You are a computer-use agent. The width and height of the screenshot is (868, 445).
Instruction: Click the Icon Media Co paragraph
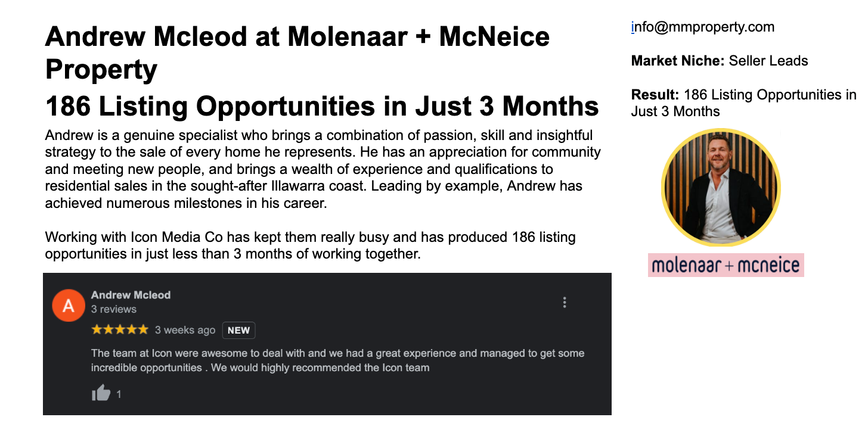pos(311,245)
